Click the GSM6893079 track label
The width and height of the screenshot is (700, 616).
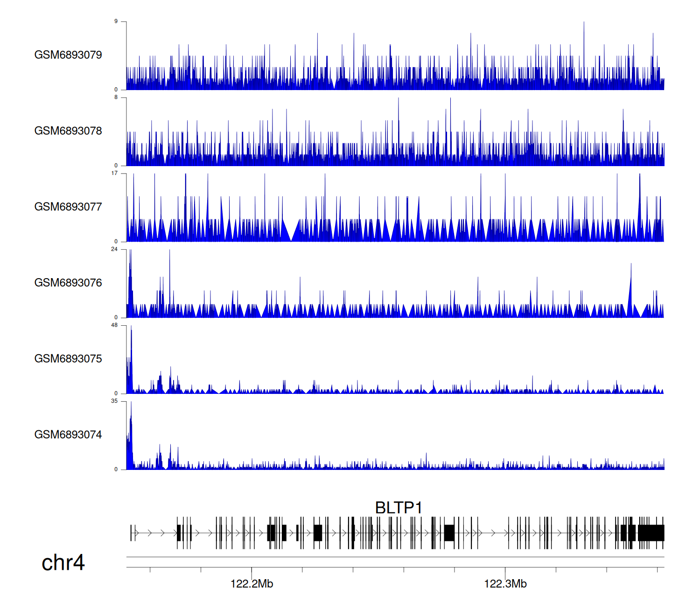pos(68,55)
